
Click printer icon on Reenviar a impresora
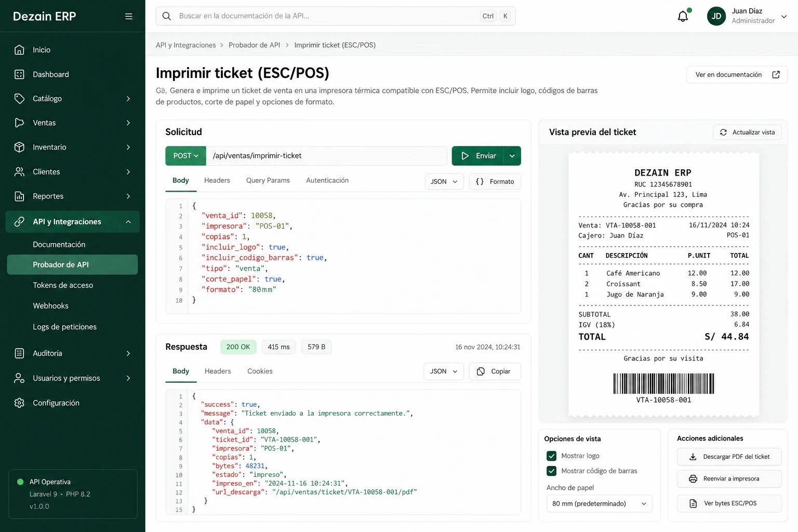pos(693,479)
